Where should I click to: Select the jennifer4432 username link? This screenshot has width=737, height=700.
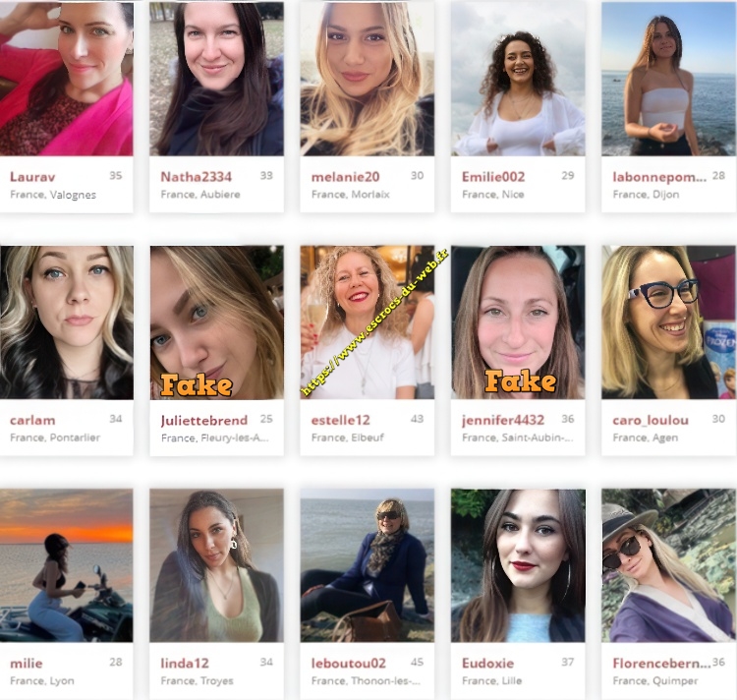(x=503, y=420)
